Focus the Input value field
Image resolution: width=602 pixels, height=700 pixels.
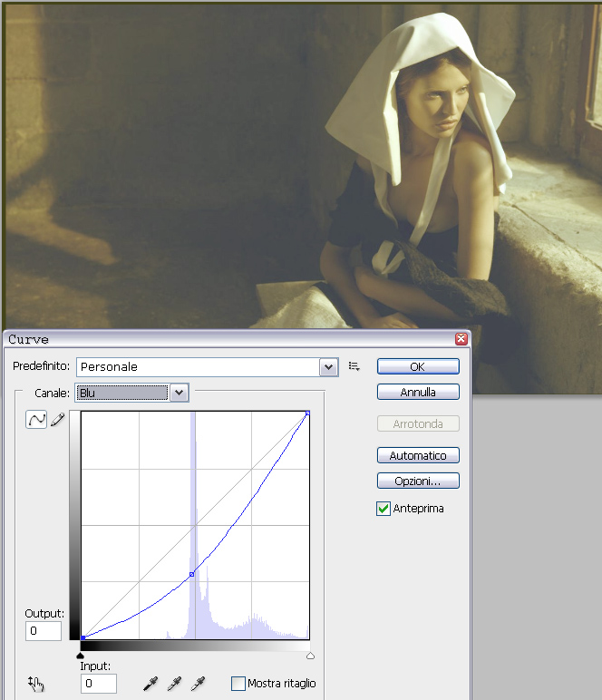100,683
